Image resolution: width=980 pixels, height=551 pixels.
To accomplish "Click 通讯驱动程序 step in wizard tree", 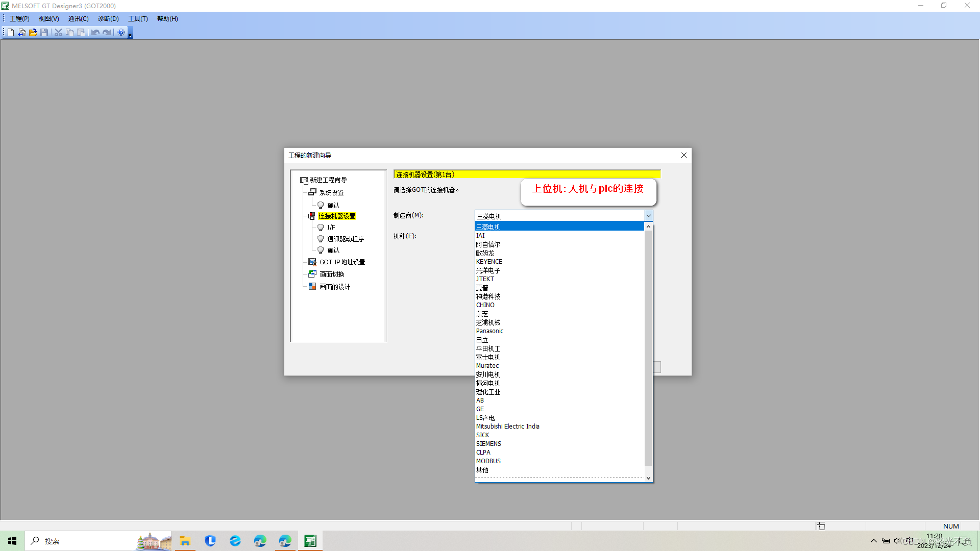I will coord(345,239).
